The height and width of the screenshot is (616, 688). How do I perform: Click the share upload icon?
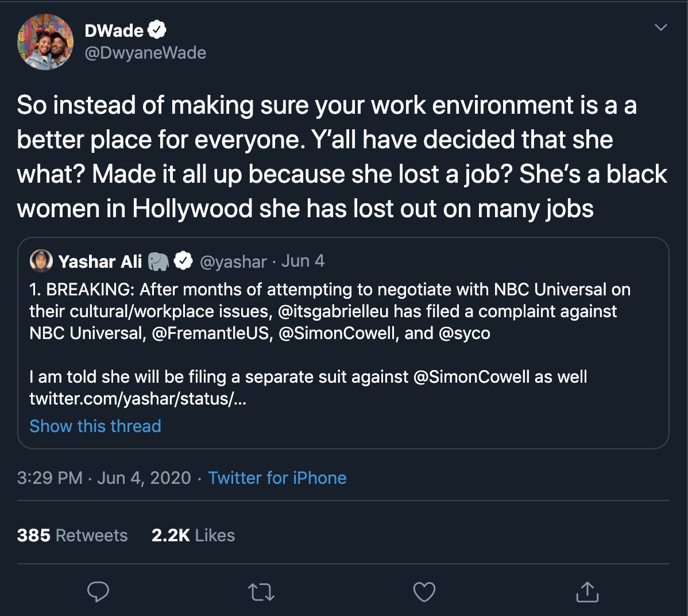587,591
